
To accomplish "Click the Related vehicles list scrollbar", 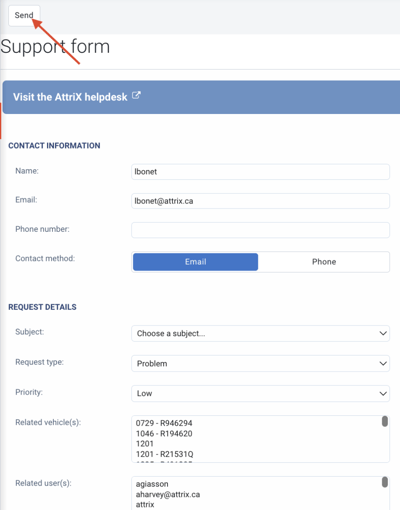I will point(385,421).
